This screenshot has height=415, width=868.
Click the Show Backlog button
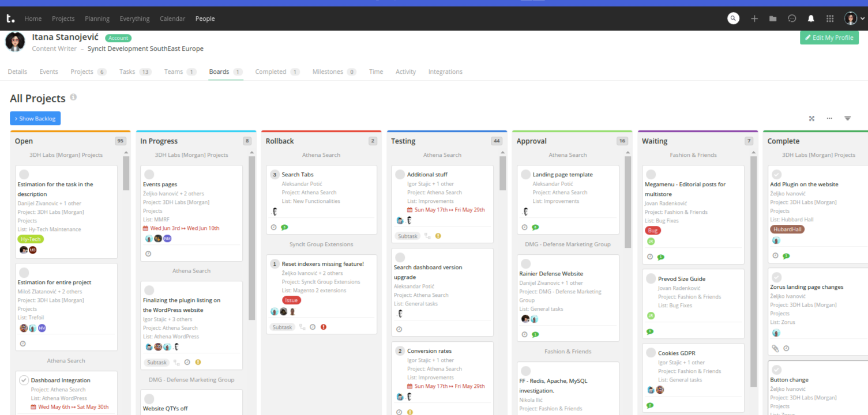pos(35,118)
